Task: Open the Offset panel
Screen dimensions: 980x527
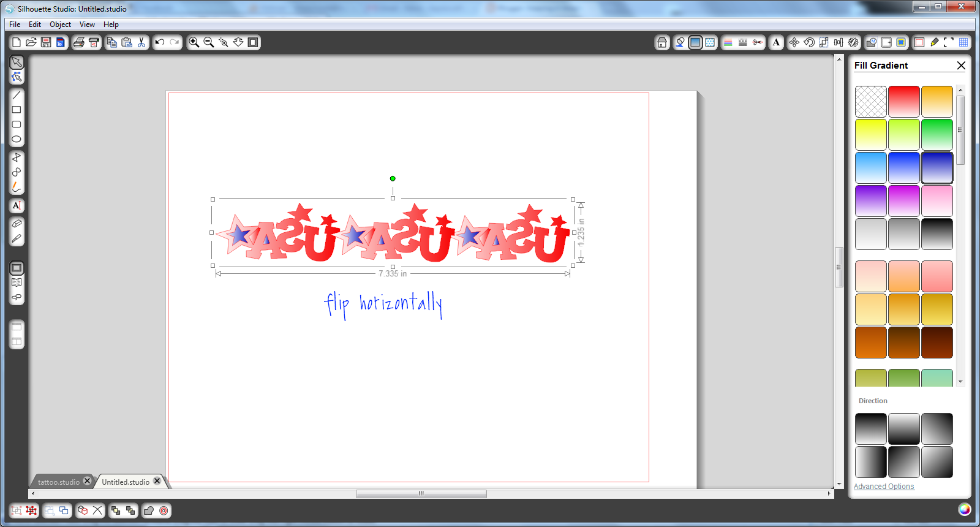Action: click(x=886, y=42)
